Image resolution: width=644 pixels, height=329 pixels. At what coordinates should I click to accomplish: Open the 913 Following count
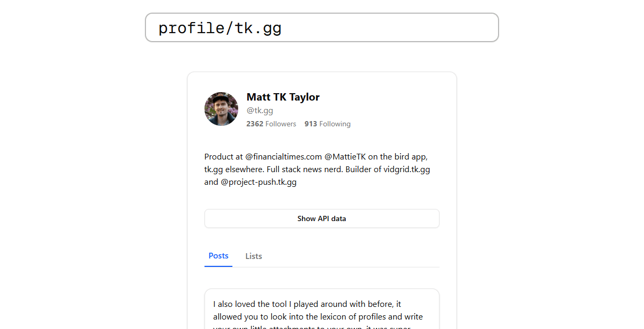pyautogui.click(x=327, y=124)
